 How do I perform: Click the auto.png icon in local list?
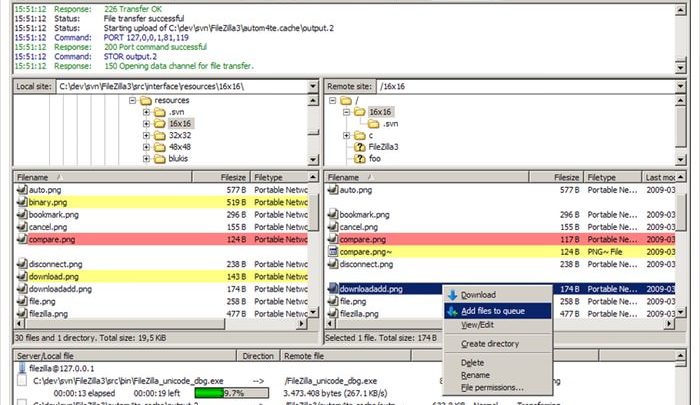click(x=22, y=190)
